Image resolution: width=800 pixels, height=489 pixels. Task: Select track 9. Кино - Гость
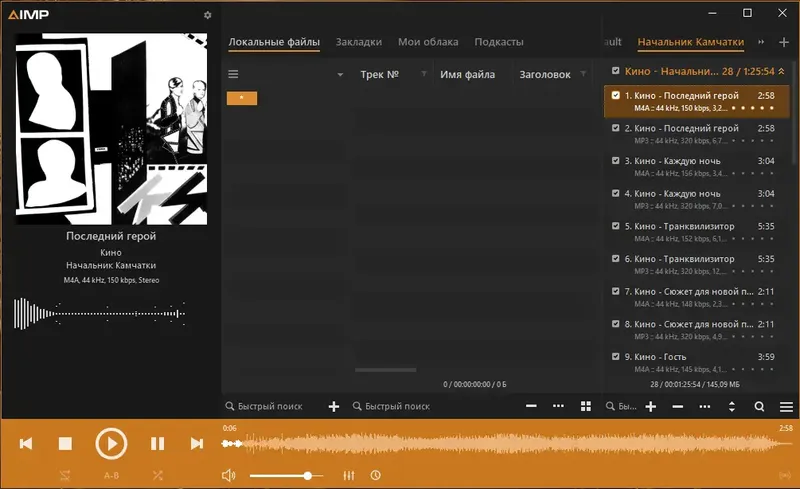tap(696, 362)
